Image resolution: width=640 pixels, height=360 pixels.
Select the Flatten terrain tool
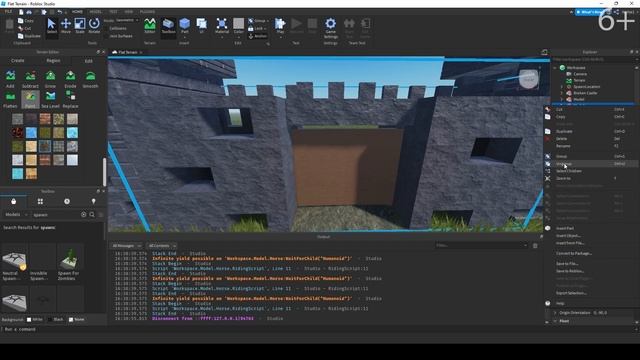tap(10, 99)
